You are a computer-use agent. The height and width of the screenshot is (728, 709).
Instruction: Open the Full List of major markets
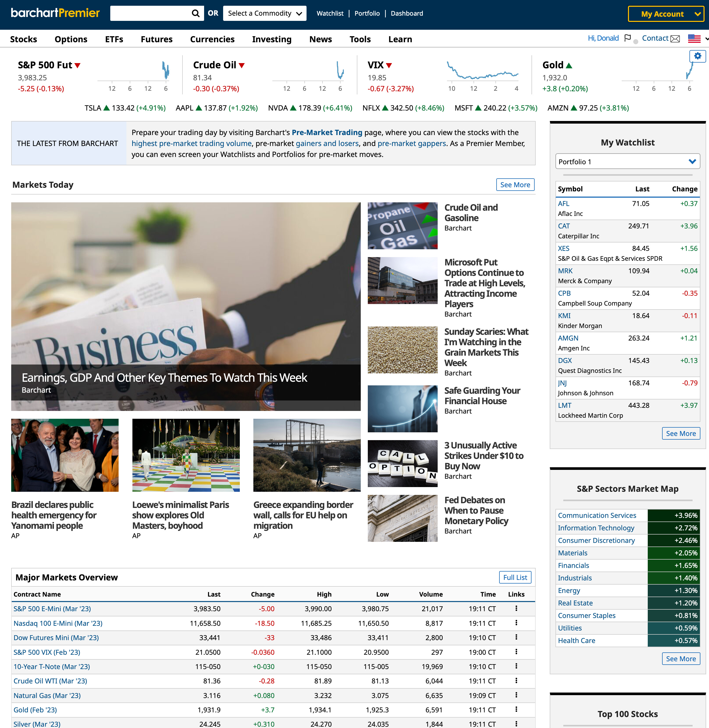coord(515,578)
